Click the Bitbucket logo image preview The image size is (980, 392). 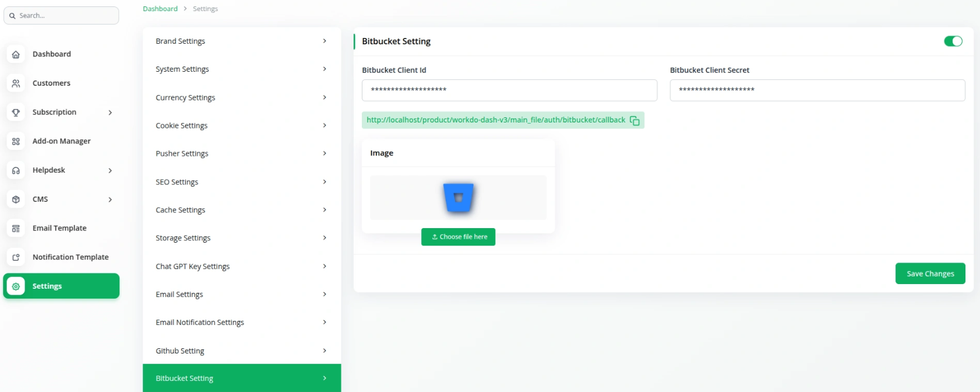[x=459, y=198]
